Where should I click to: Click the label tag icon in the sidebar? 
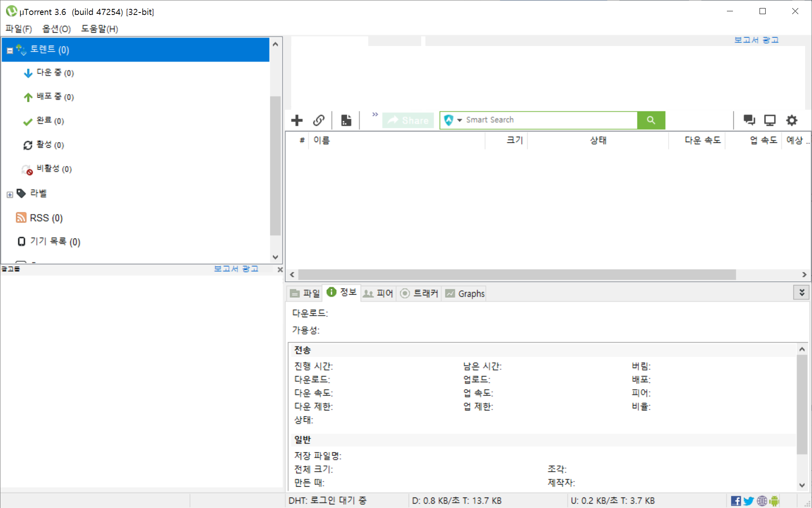coord(21,193)
